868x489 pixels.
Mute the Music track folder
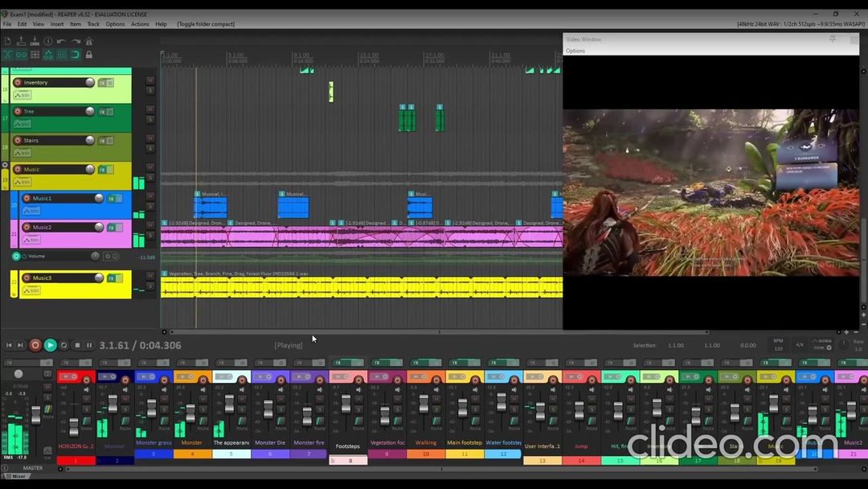point(150,167)
